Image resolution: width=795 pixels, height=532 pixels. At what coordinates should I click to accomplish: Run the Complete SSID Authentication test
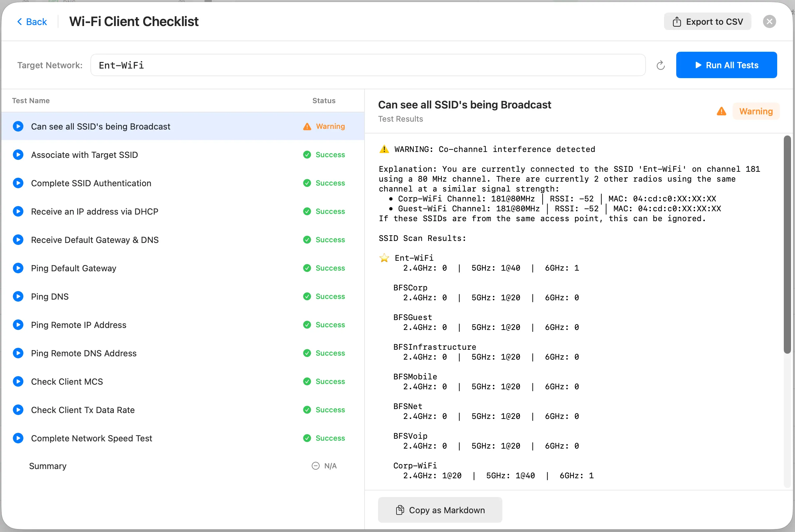tap(18, 183)
